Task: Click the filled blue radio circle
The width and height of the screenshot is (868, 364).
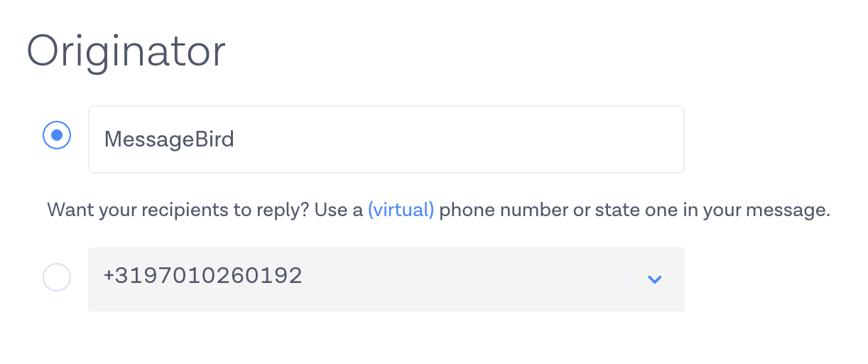Action: coord(57,135)
